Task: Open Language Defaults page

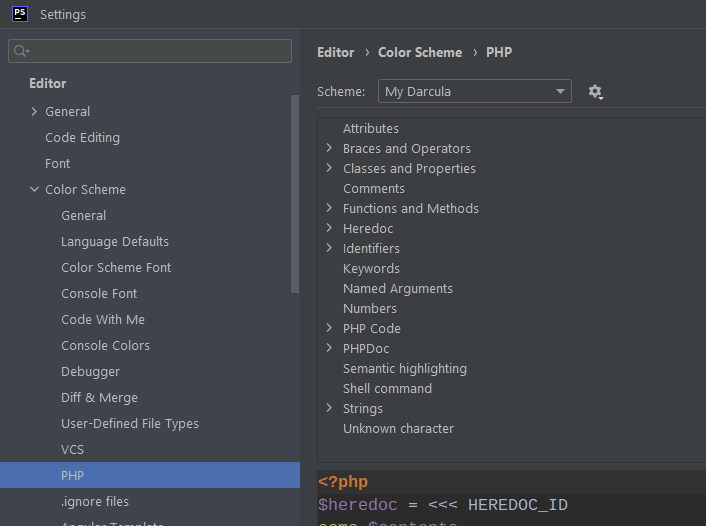Action: [115, 241]
